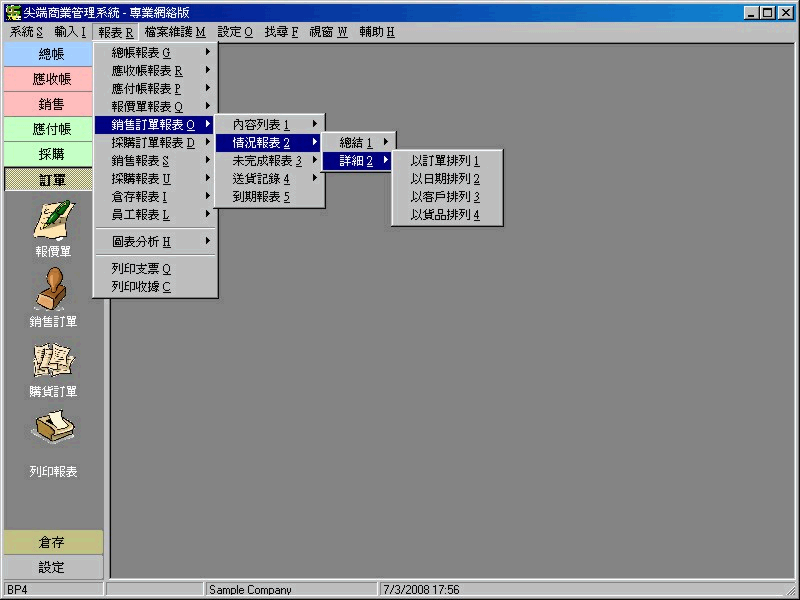Pick 以貨品排列 4 menu entry
This screenshot has height=600, width=800.
(x=445, y=215)
